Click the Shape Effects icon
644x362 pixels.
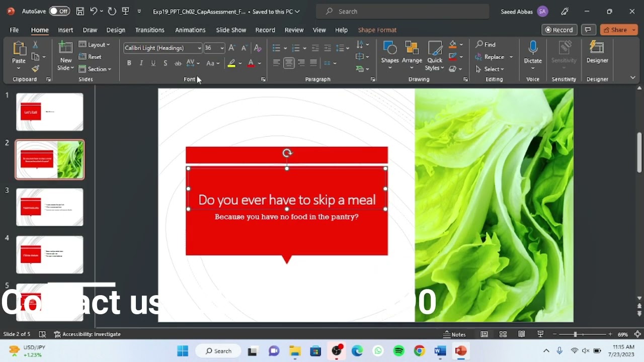[x=453, y=69]
